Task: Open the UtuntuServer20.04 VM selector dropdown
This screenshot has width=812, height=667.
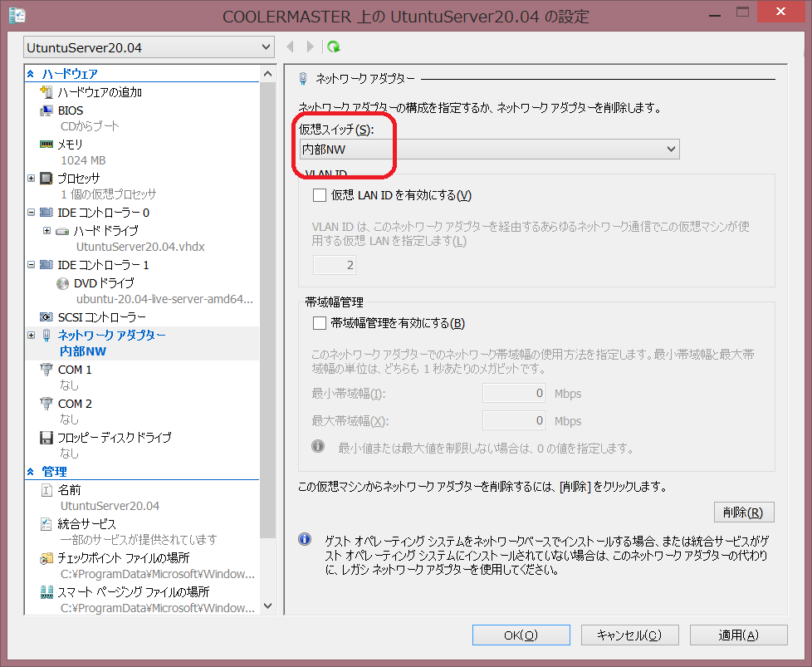Action: point(149,47)
